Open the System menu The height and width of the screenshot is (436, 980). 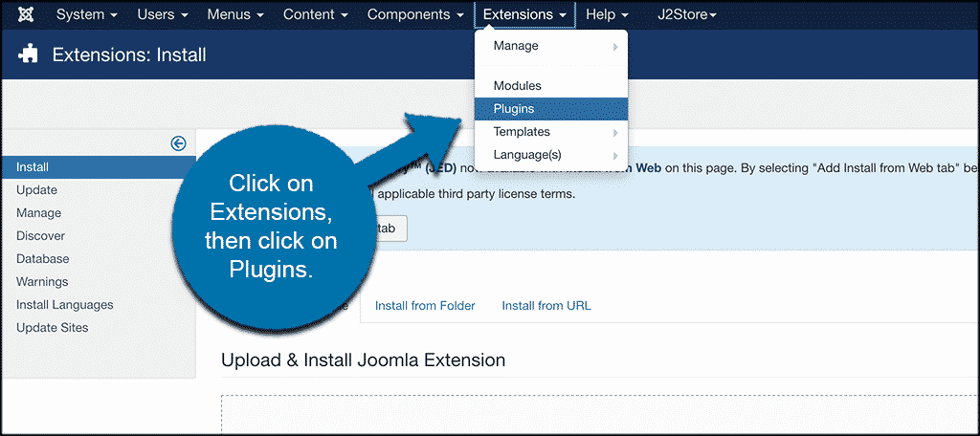coord(87,14)
